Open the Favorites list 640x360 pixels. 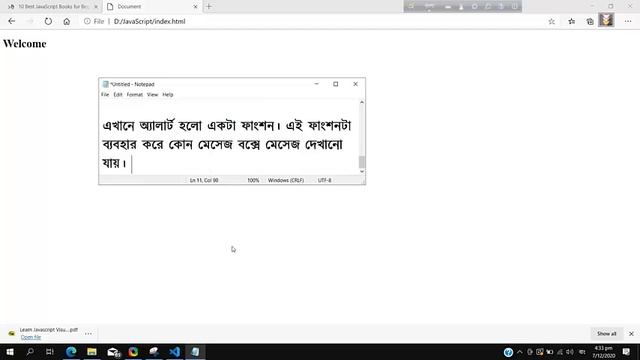point(571,21)
